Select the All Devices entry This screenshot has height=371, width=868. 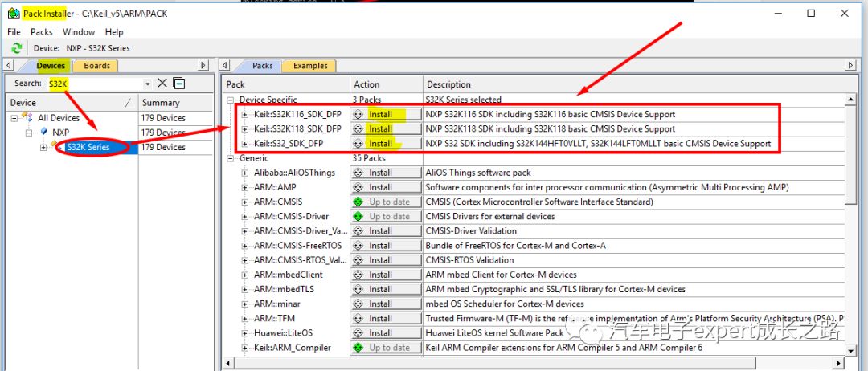tap(58, 118)
